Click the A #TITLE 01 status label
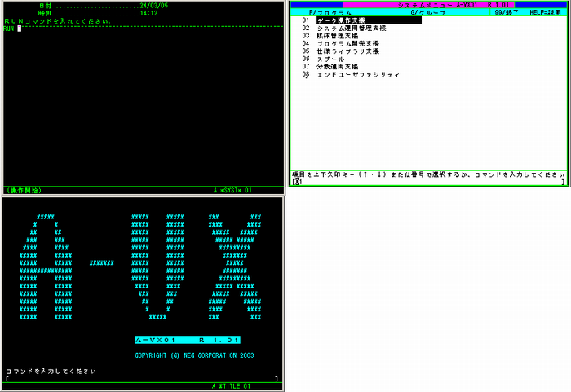Image resolution: width=571 pixels, height=392 pixels. pos(231,386)
